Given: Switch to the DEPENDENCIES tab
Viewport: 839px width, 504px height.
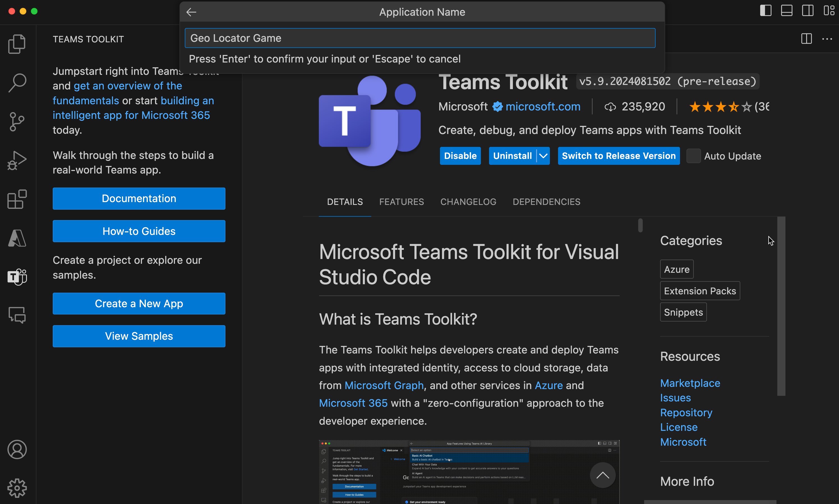Looking at the screenshot, I should 546,202.
